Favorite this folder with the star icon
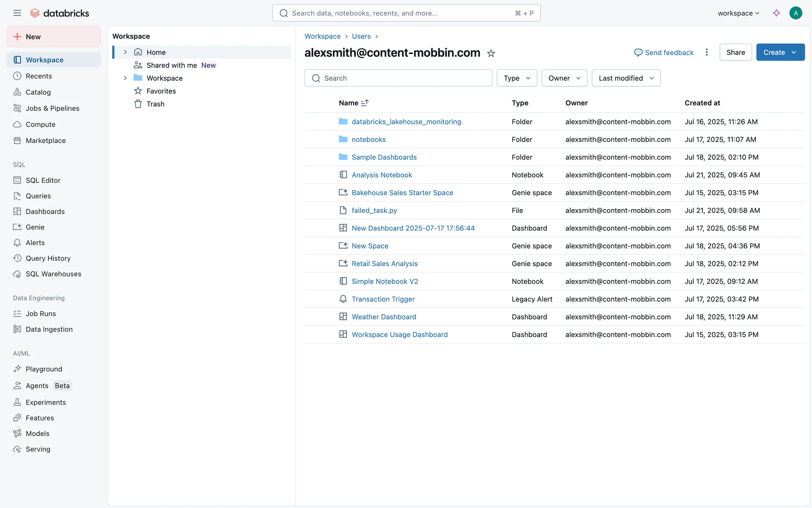The image size is (812, 508). pos(491,53)
